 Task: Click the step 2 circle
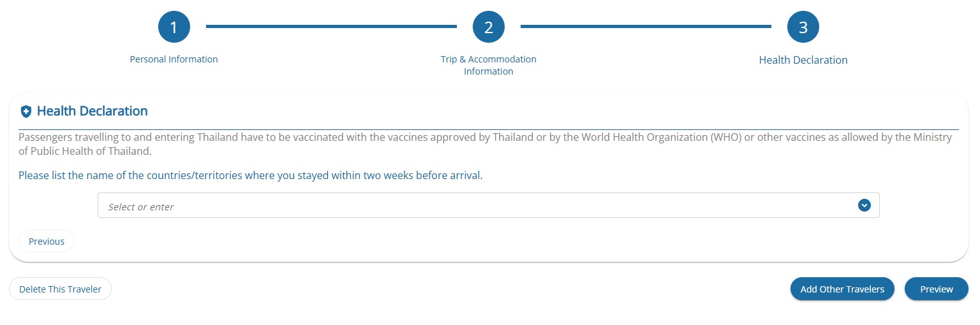coord(489,27)
